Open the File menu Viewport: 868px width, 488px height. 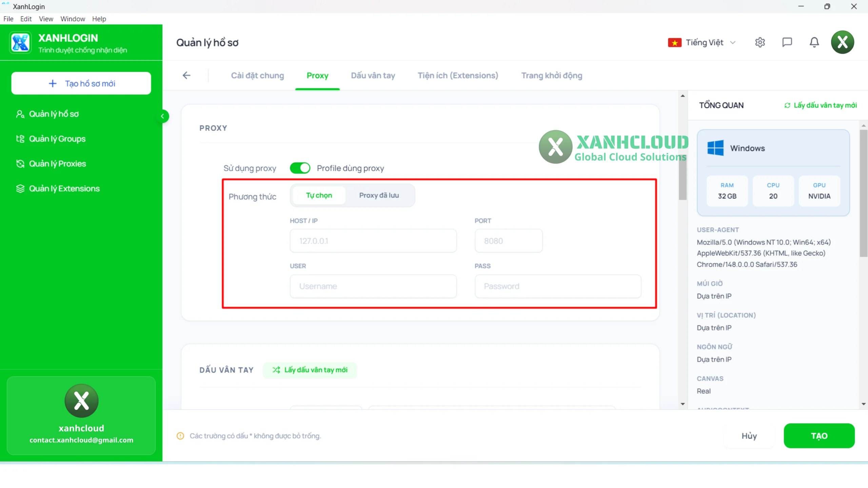8,19
